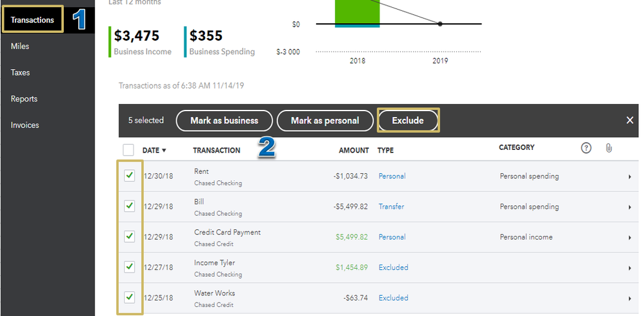Screen dimensions: 644x316
Task: Click the Transfer type link for Bill
Action: coord(391,207)
